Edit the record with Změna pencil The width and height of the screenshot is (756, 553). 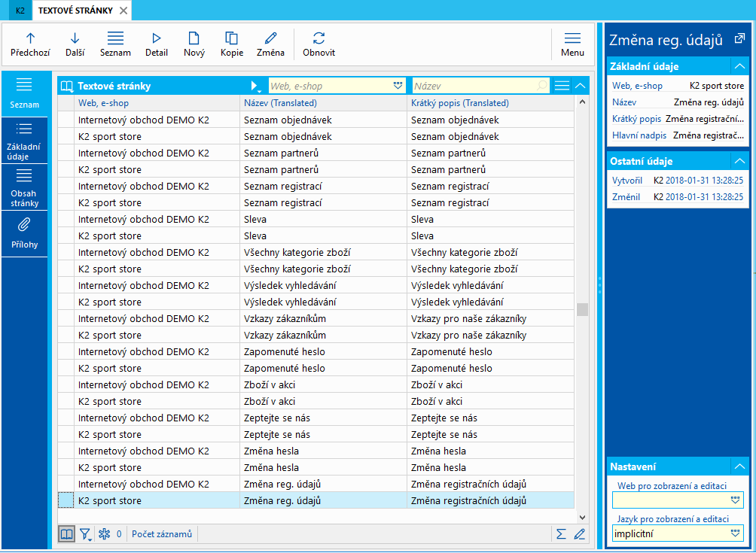270,44
